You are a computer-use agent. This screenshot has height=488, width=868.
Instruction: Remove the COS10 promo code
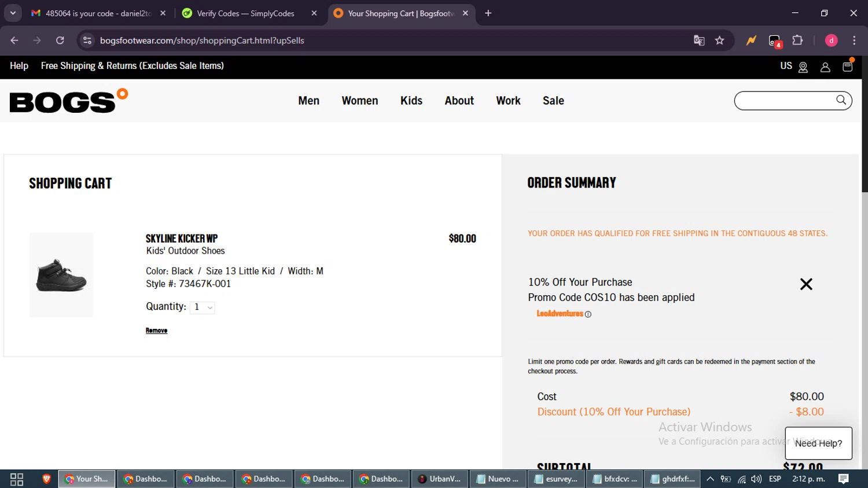click(x=806, y=284)
